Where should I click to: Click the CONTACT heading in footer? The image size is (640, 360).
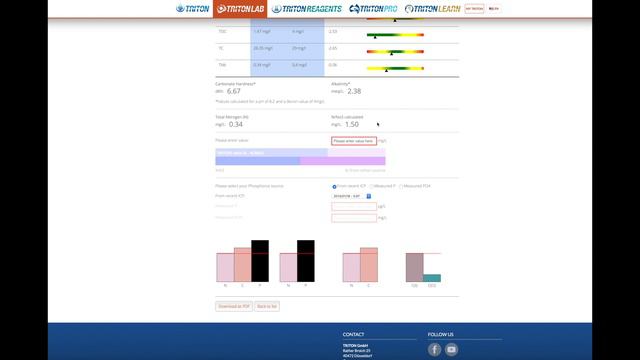pos(353,334)
